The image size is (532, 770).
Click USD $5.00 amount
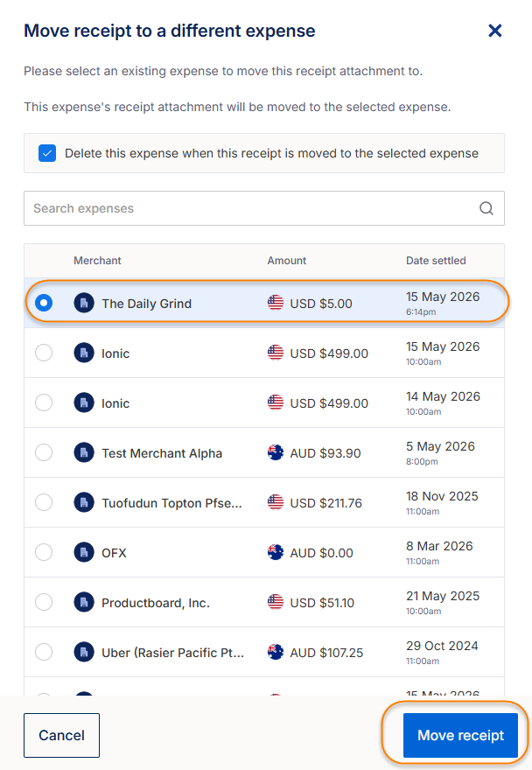[321, 304]
